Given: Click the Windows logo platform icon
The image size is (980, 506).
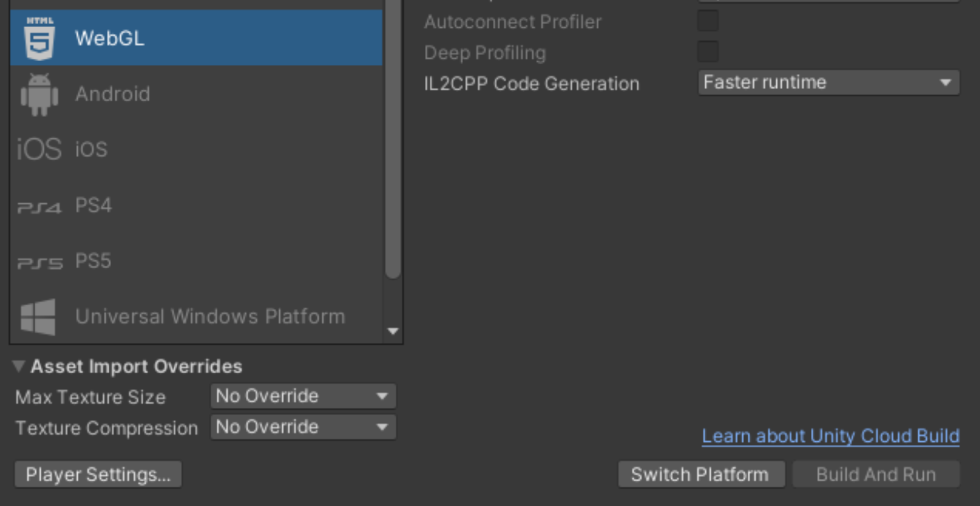Looking at the screenshot, I should coord(38,317).
